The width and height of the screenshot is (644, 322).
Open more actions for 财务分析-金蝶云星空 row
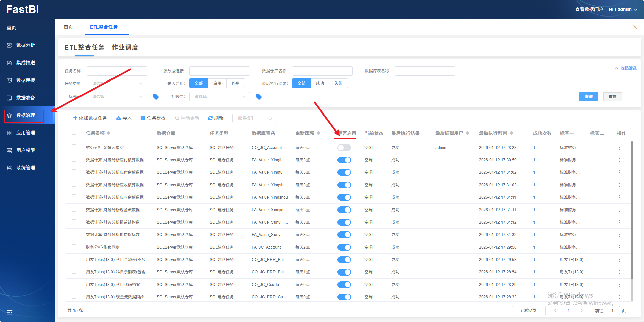pyautogui.click(x=619, y=148)
